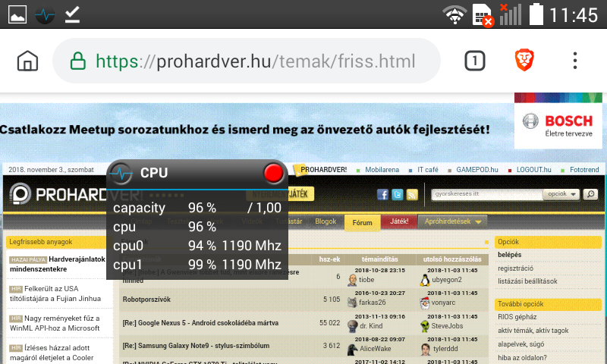
Task: Open the tab switcher showing 1 tab
Action: click(475, 61)
